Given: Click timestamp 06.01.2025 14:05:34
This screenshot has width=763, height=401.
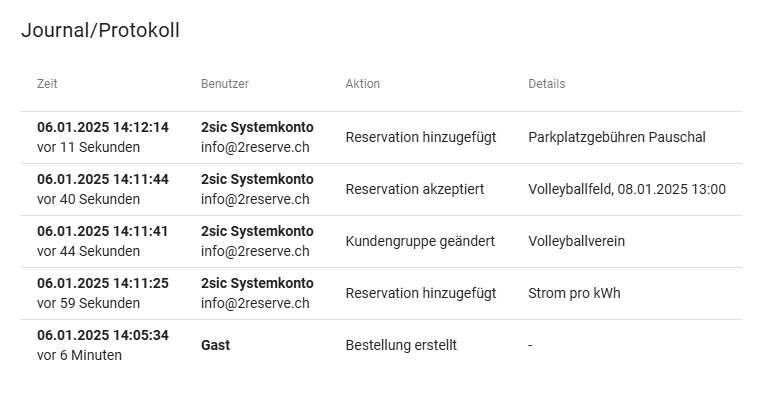Looking at the screenshot, I should (103, 335).
